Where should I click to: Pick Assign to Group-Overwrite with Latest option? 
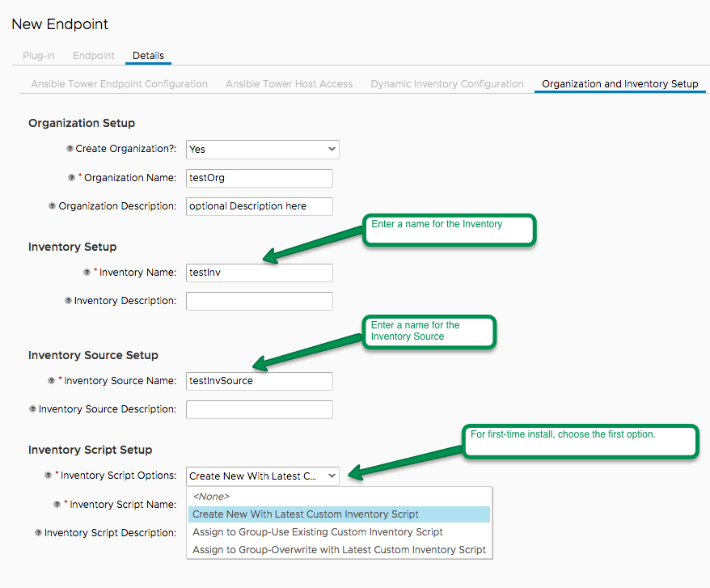tap(339, 549)
